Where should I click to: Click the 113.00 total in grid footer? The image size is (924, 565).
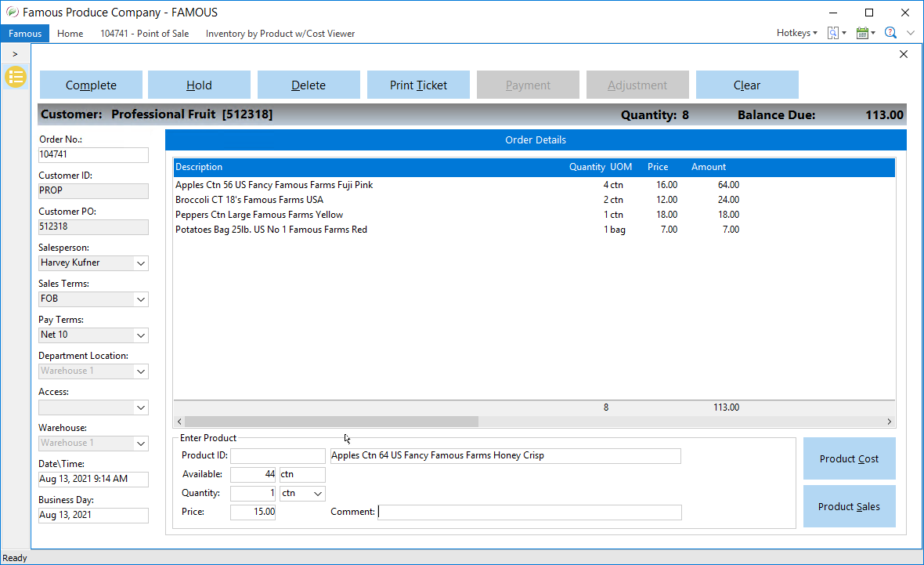[726, 407]
